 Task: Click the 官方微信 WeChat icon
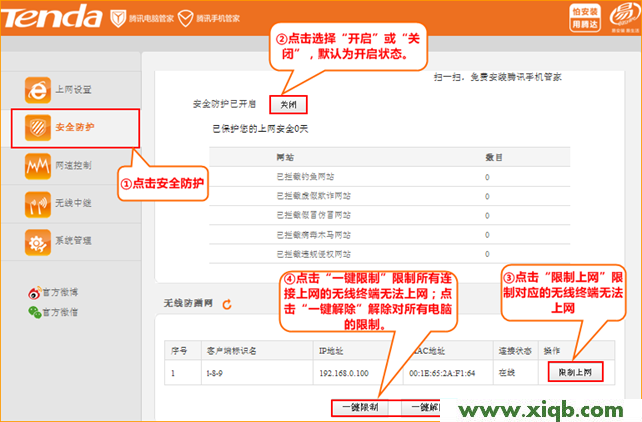(x=34, y=313)
